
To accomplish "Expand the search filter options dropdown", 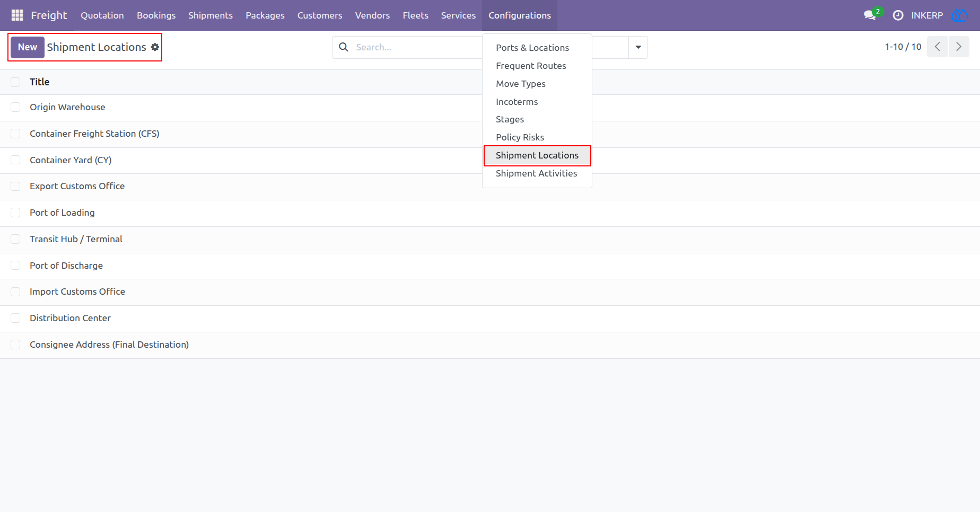I will pyautogui.click(x=638, y=47).
